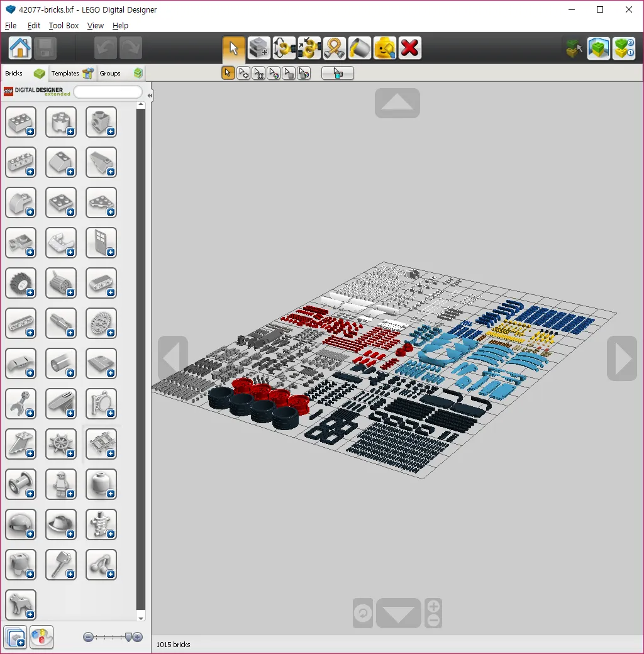Expand the slope brick category

click(x=61, y=162)
